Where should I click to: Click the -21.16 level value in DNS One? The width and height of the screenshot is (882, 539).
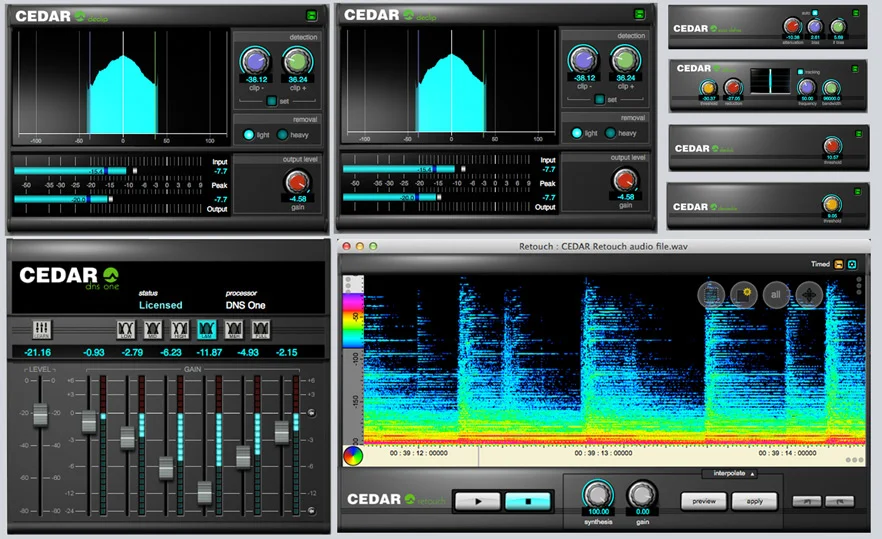[38, 352]
